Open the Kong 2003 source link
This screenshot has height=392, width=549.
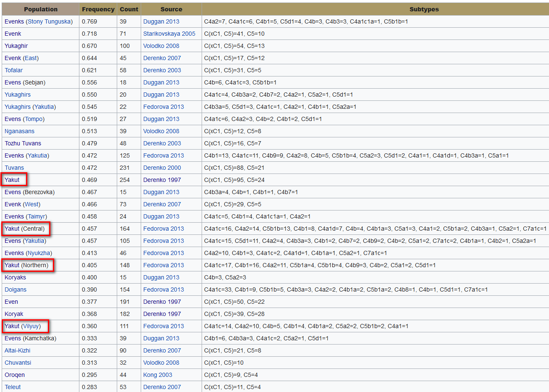click(158, 375)
